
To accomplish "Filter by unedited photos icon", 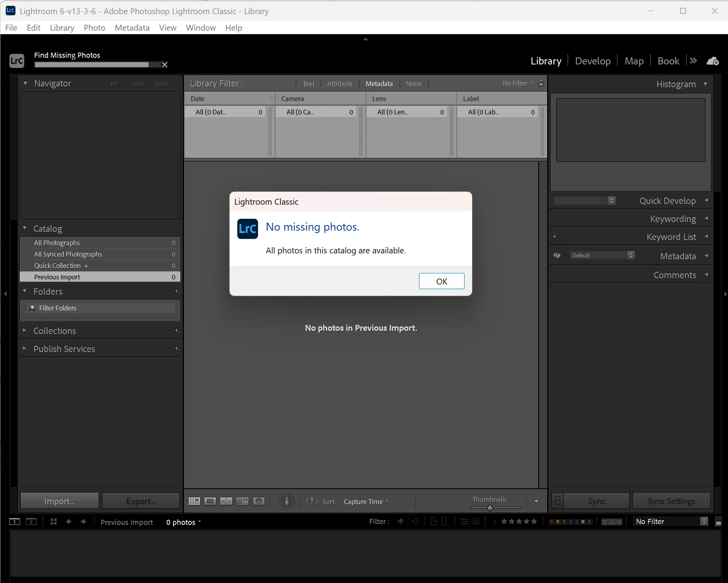I will coord(476,521).
